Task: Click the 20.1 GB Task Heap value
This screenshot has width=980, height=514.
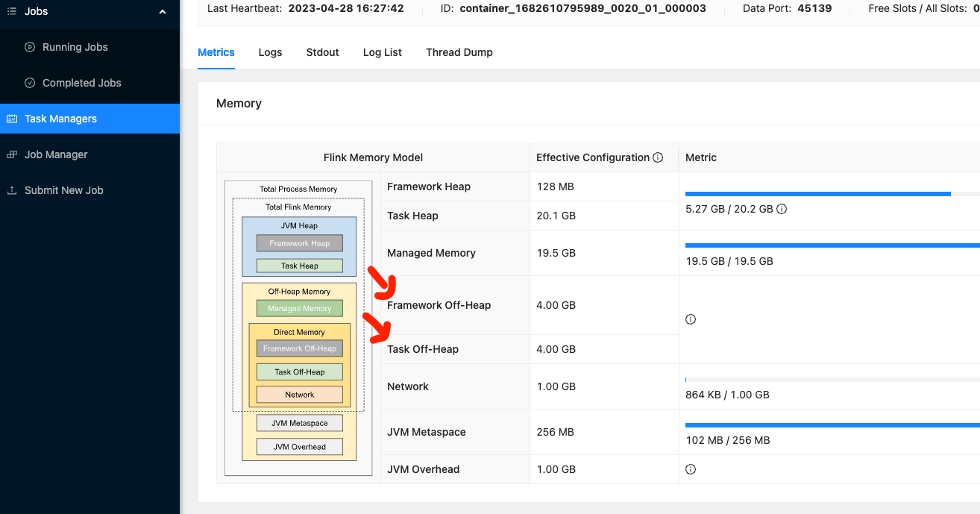Action: (x=556, y=216)
